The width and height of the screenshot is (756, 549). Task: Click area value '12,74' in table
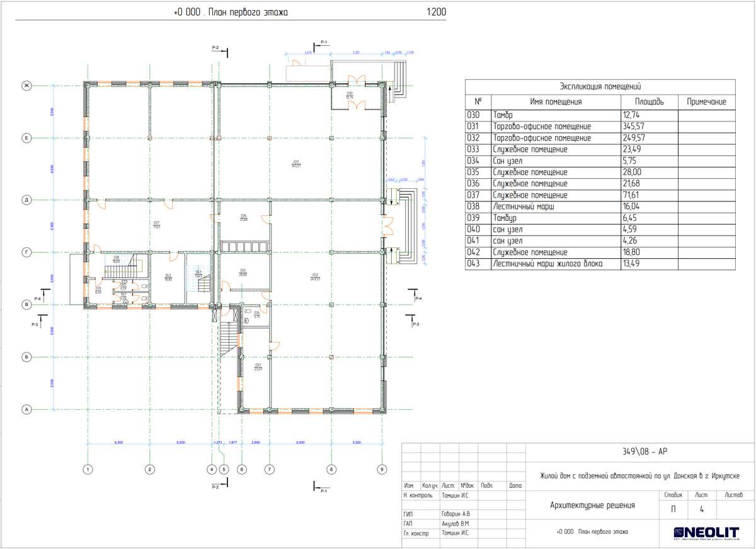coord(631,115)
